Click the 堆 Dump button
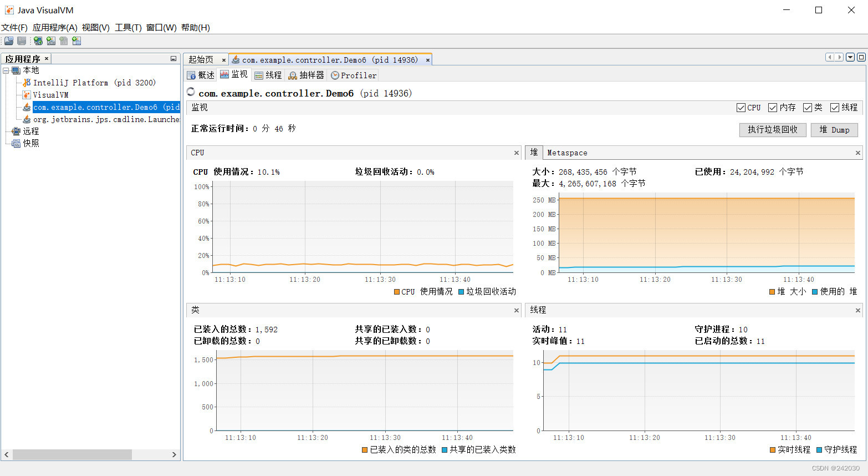868x476 pixels. (834, 130)
